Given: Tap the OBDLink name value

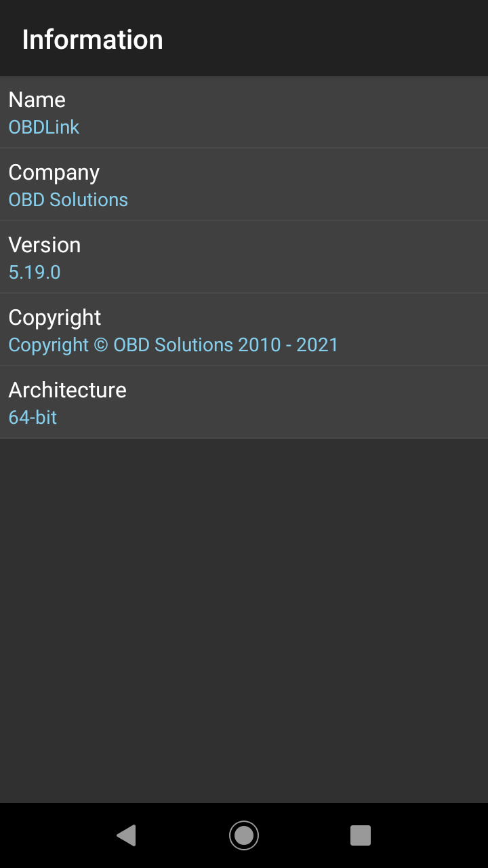Looking at the screenshot, I should click(44, 127).
